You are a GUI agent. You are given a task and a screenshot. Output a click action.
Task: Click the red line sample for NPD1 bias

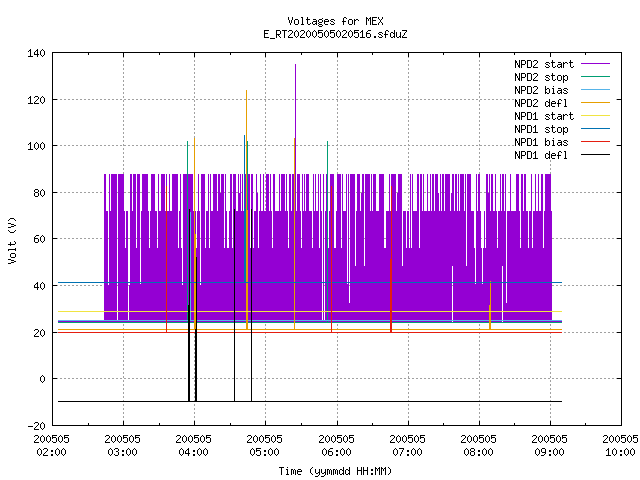click(x=595, y=142)
